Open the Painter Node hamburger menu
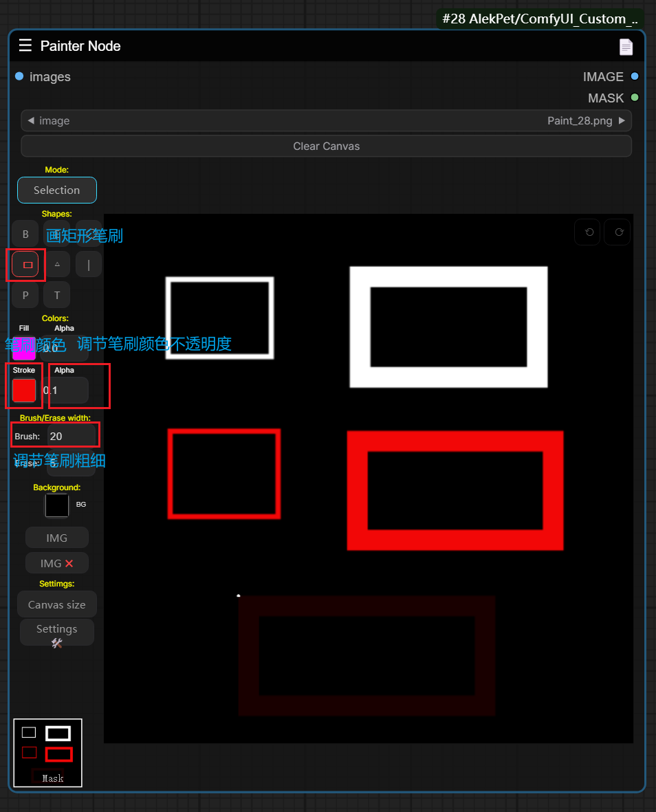 point(25,46)
